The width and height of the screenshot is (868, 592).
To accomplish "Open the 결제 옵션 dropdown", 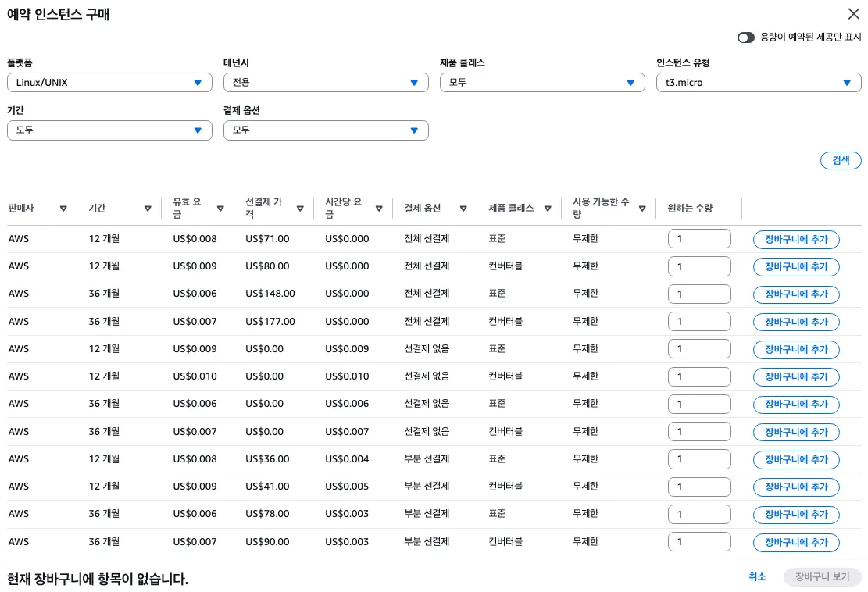I will click(x=326, y=130).
